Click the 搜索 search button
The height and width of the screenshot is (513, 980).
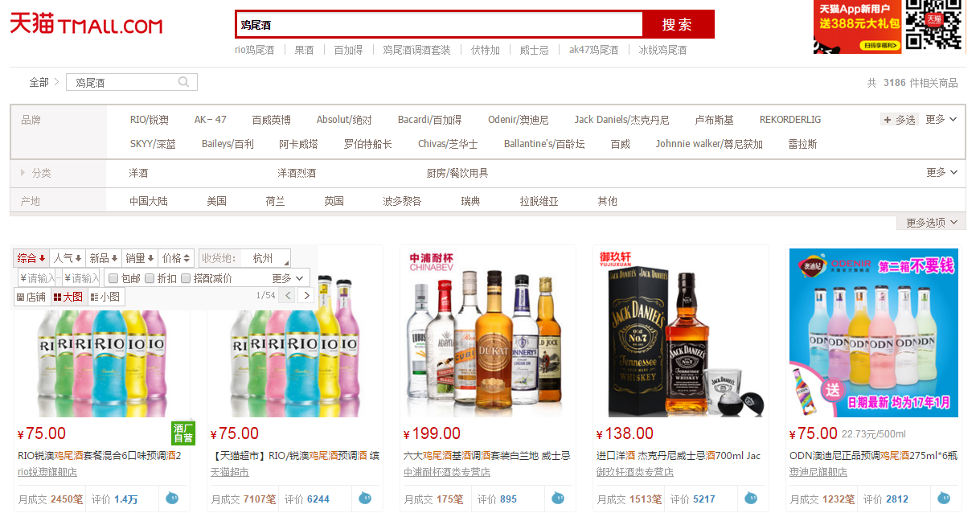pos(678,24)
